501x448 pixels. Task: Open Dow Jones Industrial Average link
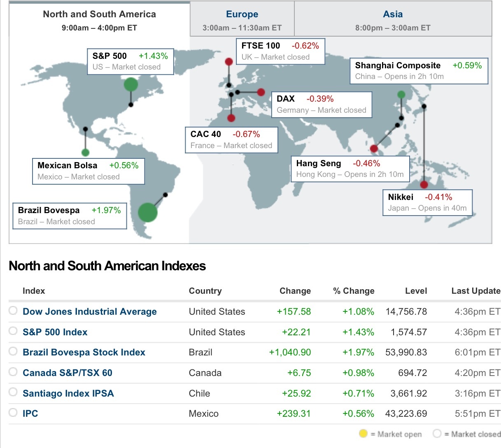[x=90, y=311]
